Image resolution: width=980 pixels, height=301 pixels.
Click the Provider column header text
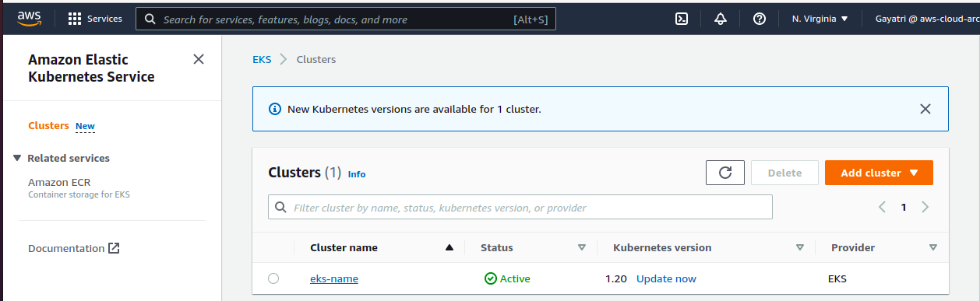tap(853, 248)
